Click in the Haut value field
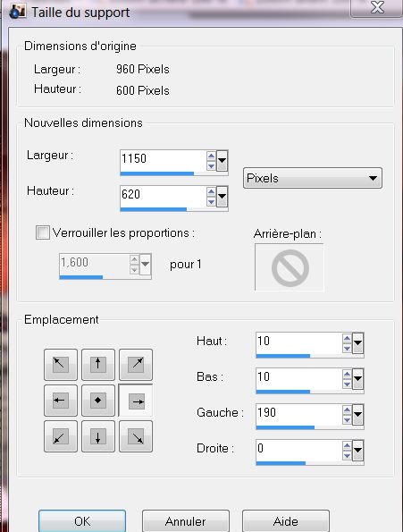Image resolution: width=403 pixels, height=532 pixels. [299, 342]
